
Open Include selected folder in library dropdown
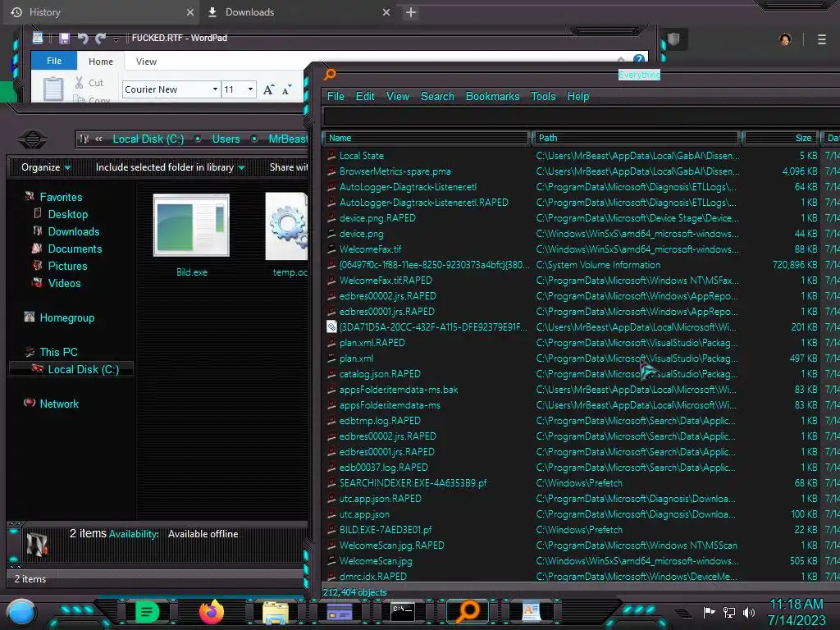point(171,167)
